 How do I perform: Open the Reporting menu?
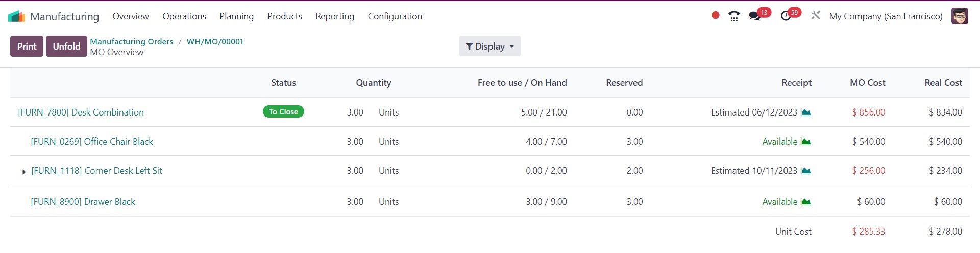pyautogui.click(x=335, y=16)
